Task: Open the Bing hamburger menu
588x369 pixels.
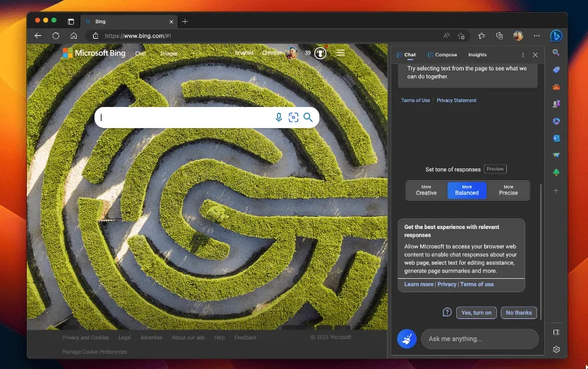Action: pos(341,53)
